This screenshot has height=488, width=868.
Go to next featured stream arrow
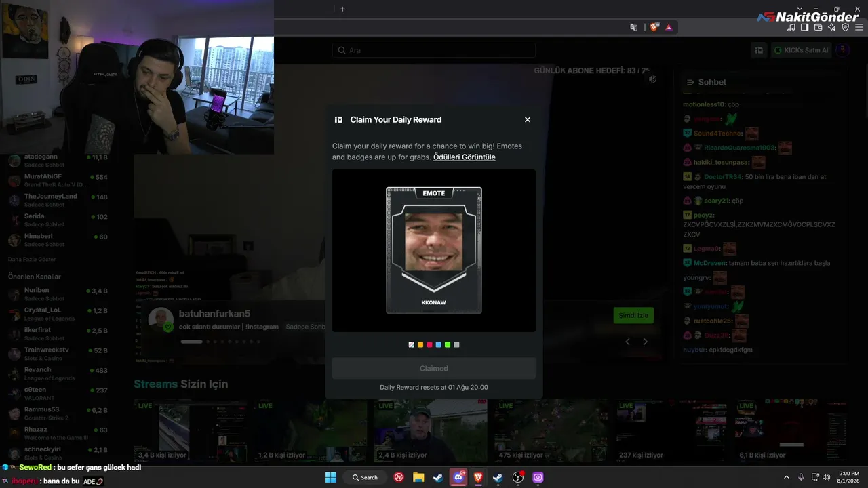645,342
